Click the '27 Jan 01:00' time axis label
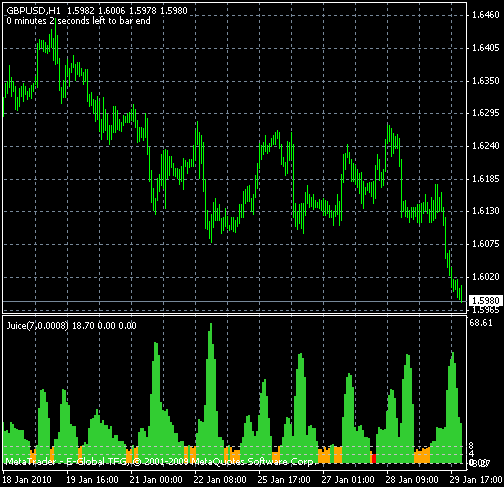 [x=348, y=480]
